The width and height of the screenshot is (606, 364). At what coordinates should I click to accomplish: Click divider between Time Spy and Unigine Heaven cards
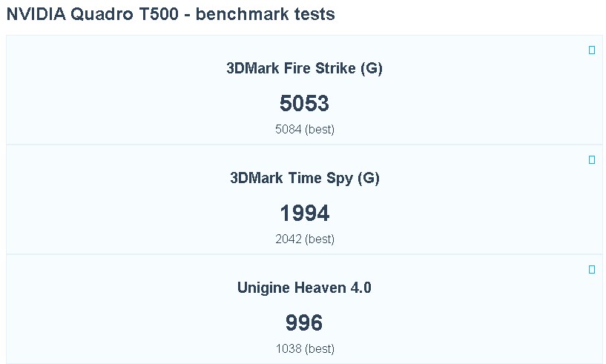tap(304, 254)
